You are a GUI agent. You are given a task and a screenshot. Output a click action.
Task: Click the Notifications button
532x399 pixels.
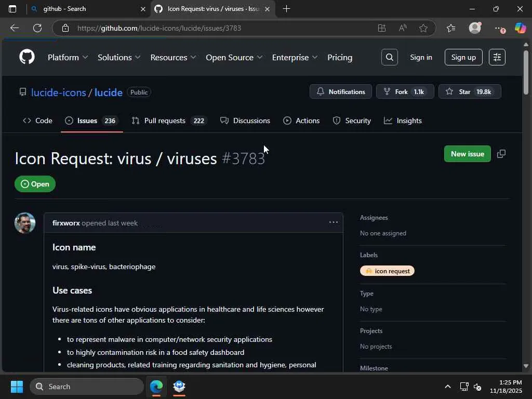click(341, 91)
